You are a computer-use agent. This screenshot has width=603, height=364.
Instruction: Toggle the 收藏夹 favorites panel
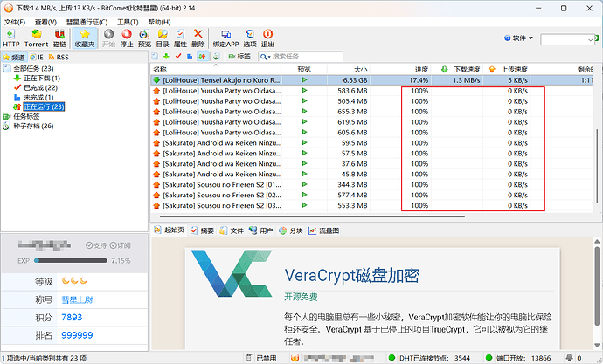(x=85, y=38)
